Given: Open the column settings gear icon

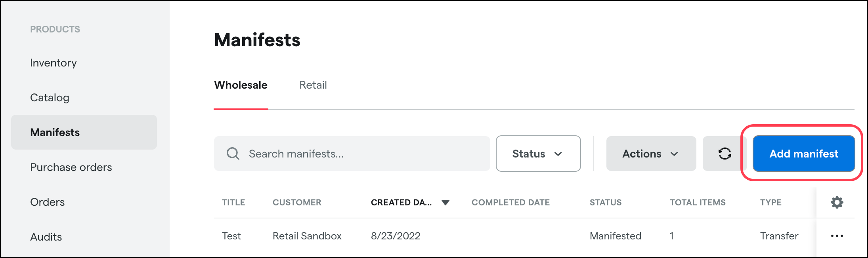Looking at the screenshot, I should pyautogui.click(x=837, y=202).
